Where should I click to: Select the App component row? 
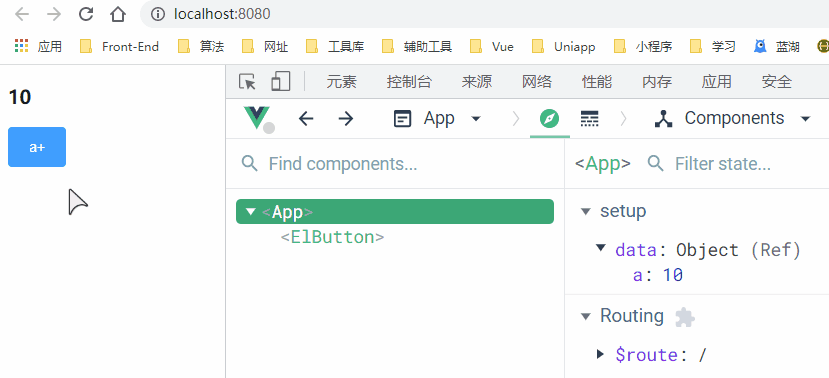pyautogui.click(x=395, y=211)
